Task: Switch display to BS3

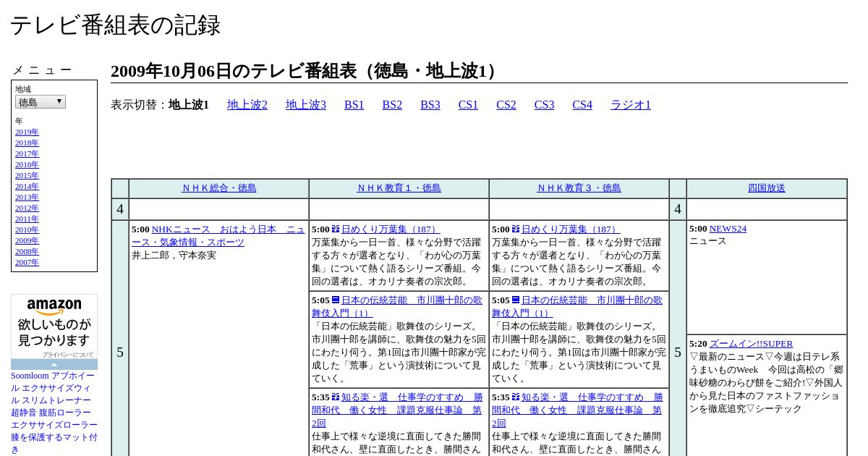Action: coord(430,105)
